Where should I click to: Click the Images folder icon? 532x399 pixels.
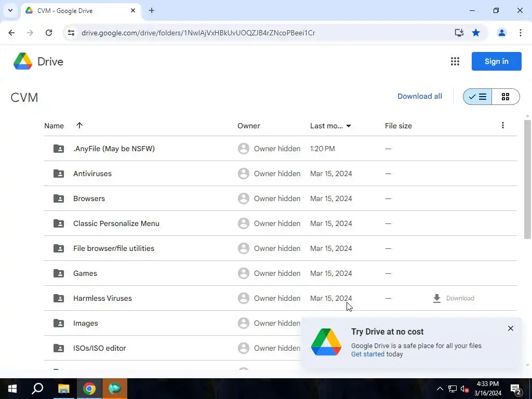59,323
